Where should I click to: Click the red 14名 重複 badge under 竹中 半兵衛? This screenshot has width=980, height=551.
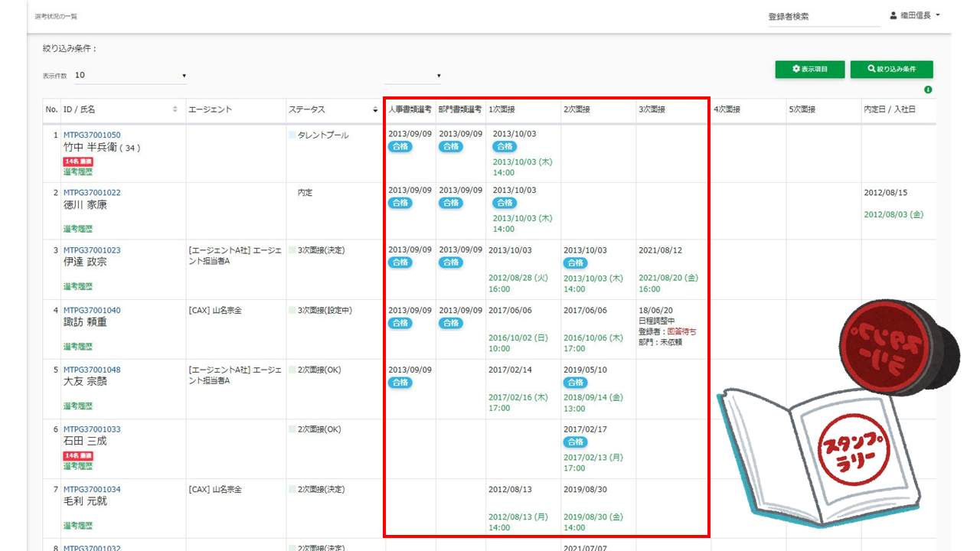pyautogui.click(x=77, y=161)
